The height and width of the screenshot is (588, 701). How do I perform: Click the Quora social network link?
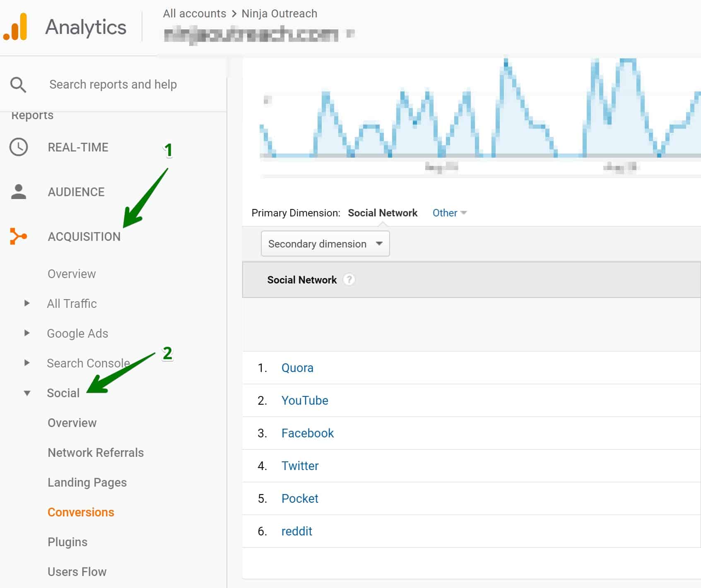point(297,368)
